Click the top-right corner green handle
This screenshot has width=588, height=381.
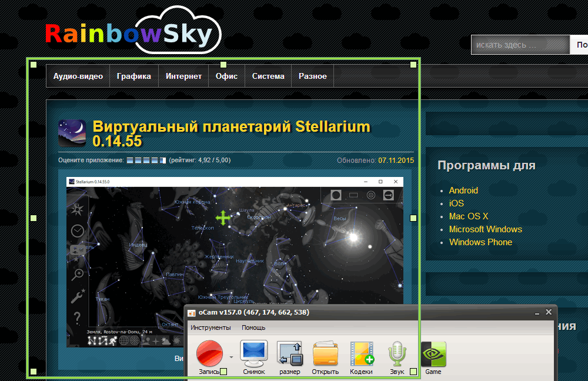click(x=413, y=65)
